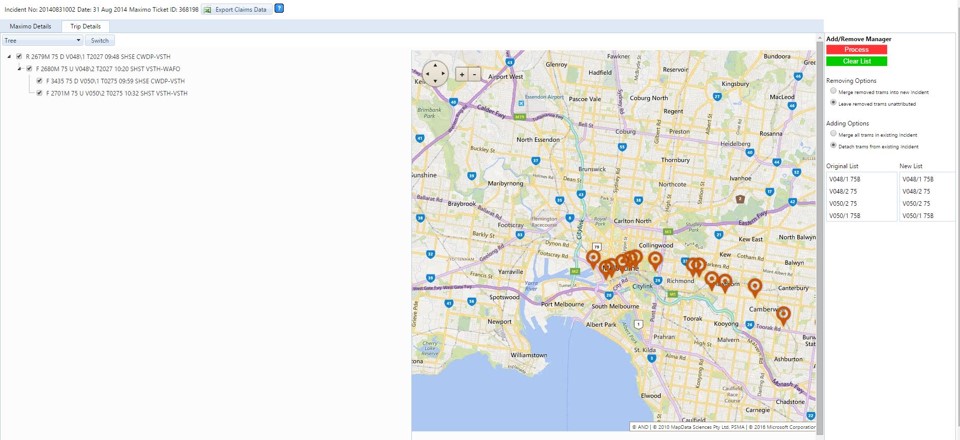Zoom in on the map with plus

coord(462,74)
